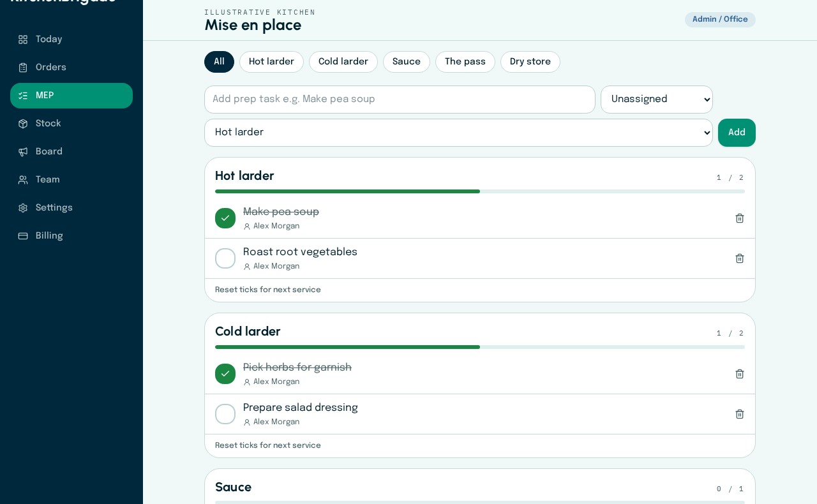Open Stock in the sidebar

pos(71,124)
